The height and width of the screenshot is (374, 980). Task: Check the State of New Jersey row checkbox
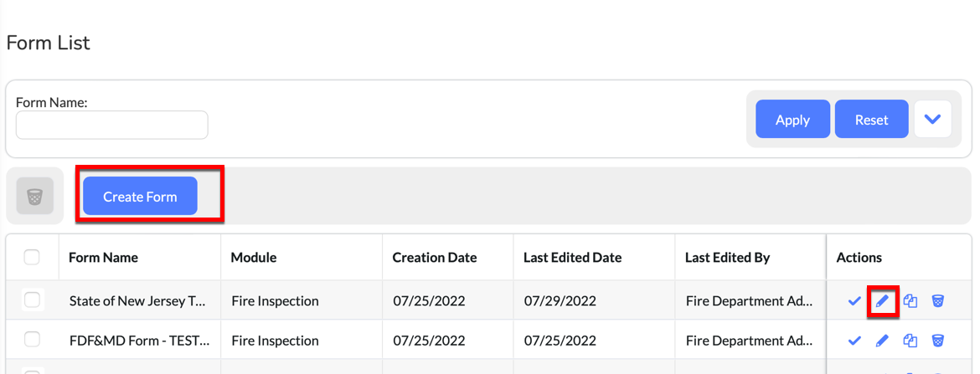31,300
